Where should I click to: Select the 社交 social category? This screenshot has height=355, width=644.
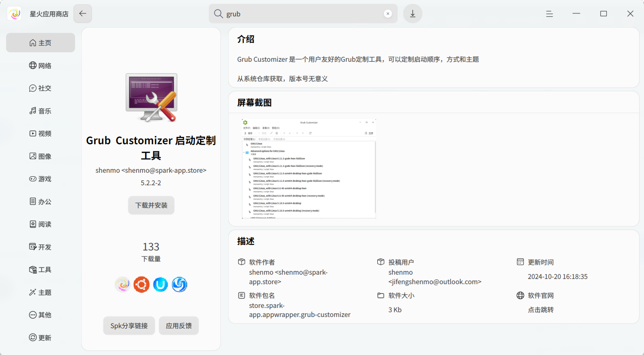[41, 88]
